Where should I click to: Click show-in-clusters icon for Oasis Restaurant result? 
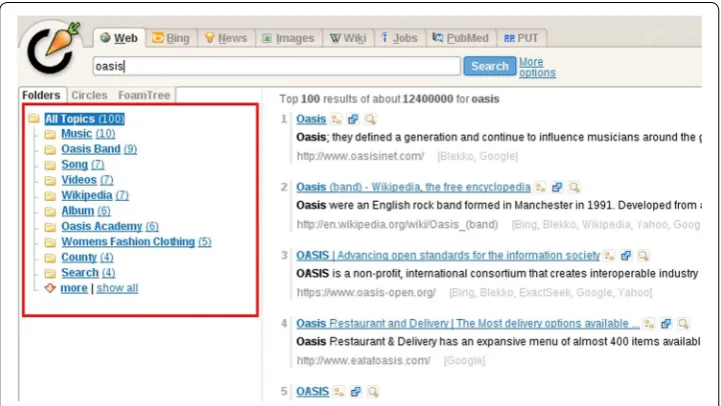tap(649, 324)
